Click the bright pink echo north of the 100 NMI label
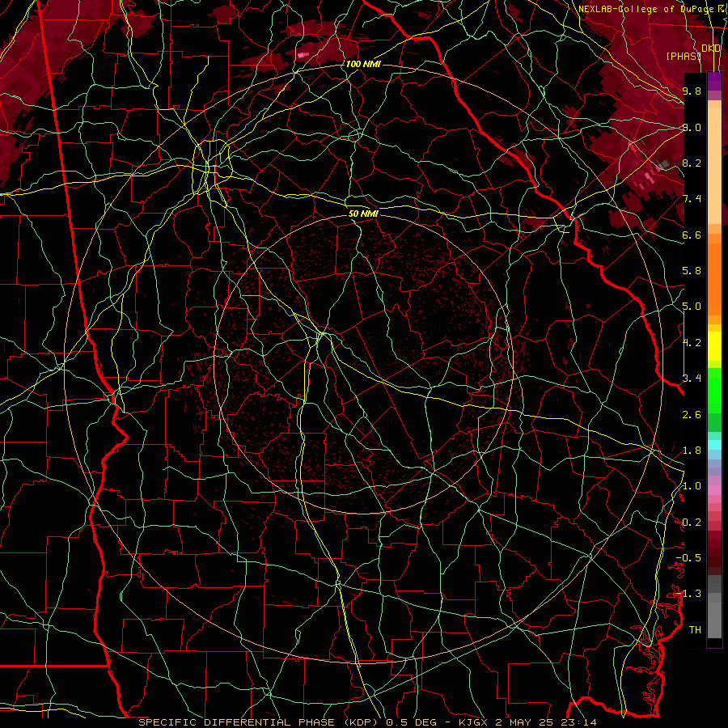728x728 pixels. point(303,55)
